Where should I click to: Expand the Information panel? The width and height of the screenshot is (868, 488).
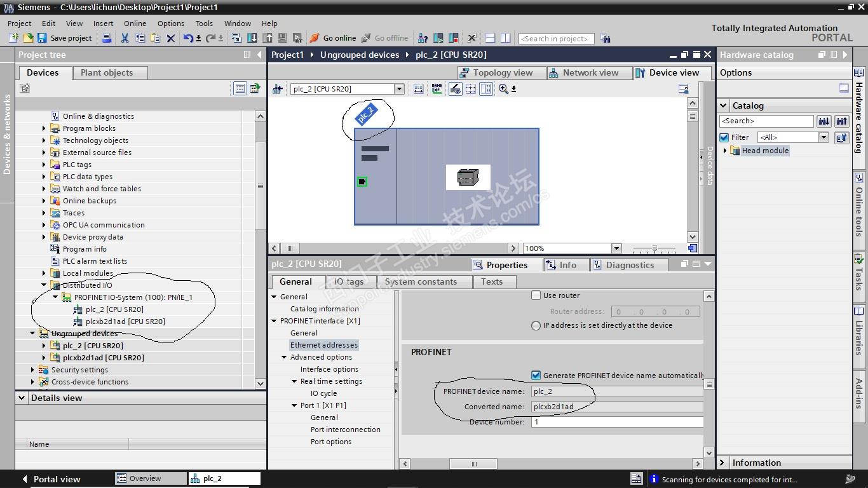pyautogui.click(x=722, y=463)
